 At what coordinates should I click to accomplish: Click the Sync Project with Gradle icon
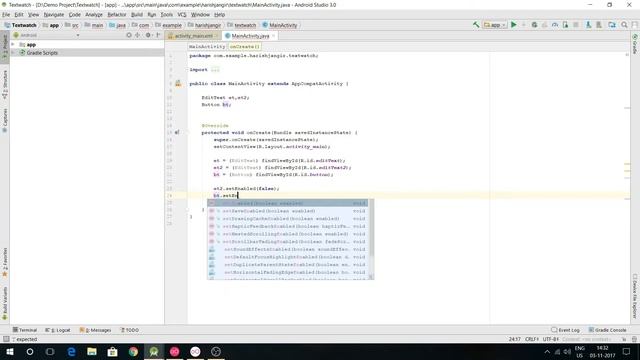coord(611,25)
